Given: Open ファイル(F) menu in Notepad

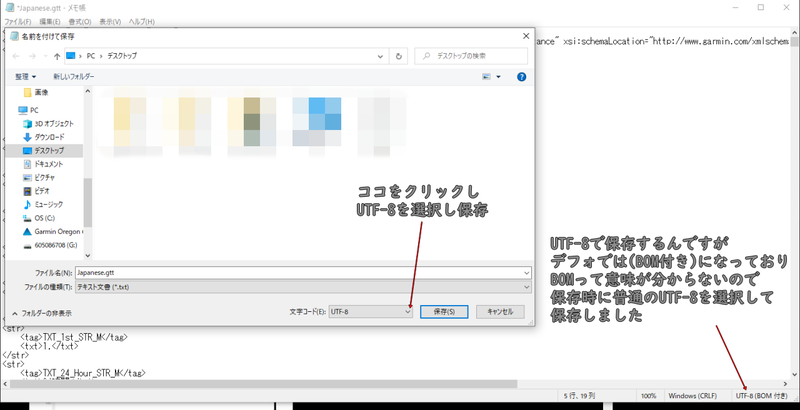Looking at the screenshot, I should [x=18, y=21].
